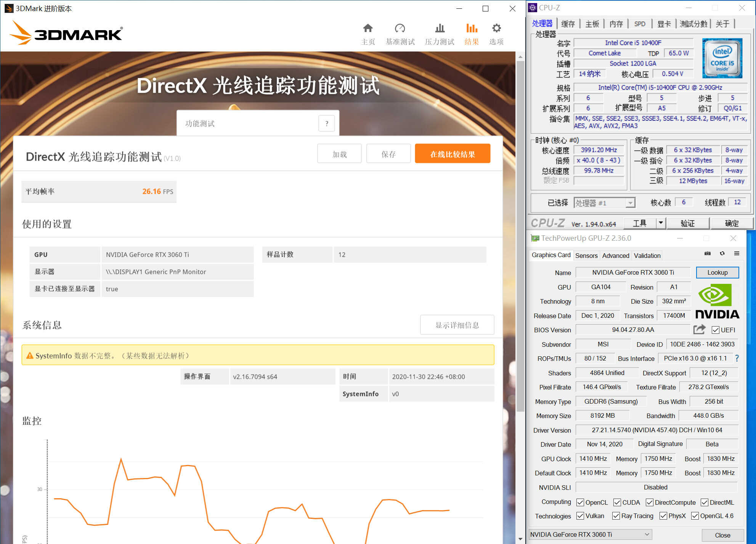Go to 3DMark home (主页) icon
The width and height of the screenshot is (756, 544).
[x=368, y=28]
